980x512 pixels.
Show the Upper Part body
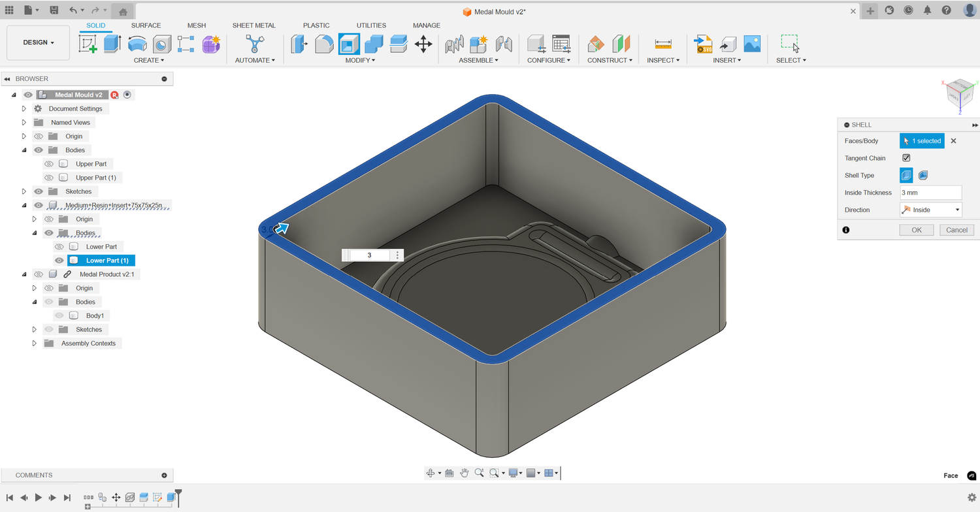pyautogui.click(x=49, y=164)
